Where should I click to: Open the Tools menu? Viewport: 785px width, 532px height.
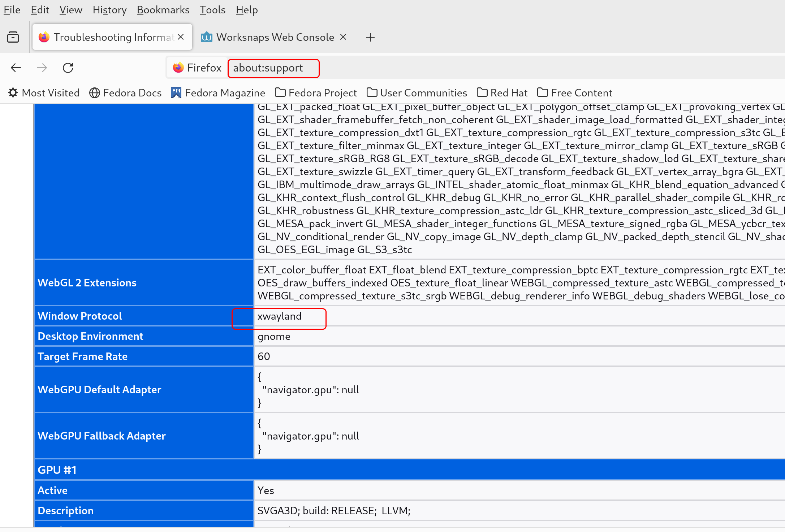212,10
